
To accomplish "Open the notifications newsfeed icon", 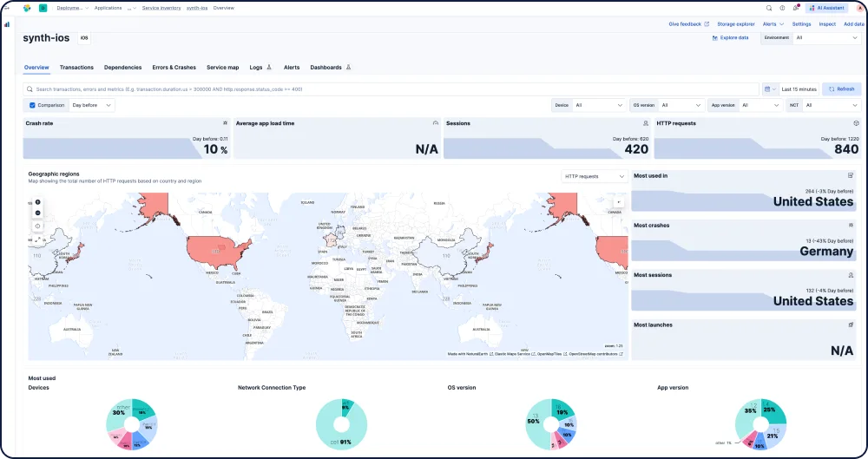I will [x=796, y=9].
